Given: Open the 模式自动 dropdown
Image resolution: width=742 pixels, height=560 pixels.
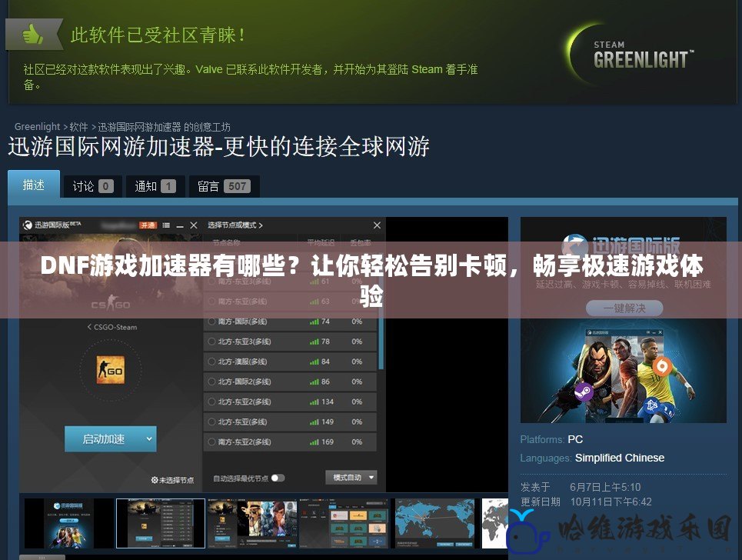Looking at the screenshot, I should [x=351, y=478].
